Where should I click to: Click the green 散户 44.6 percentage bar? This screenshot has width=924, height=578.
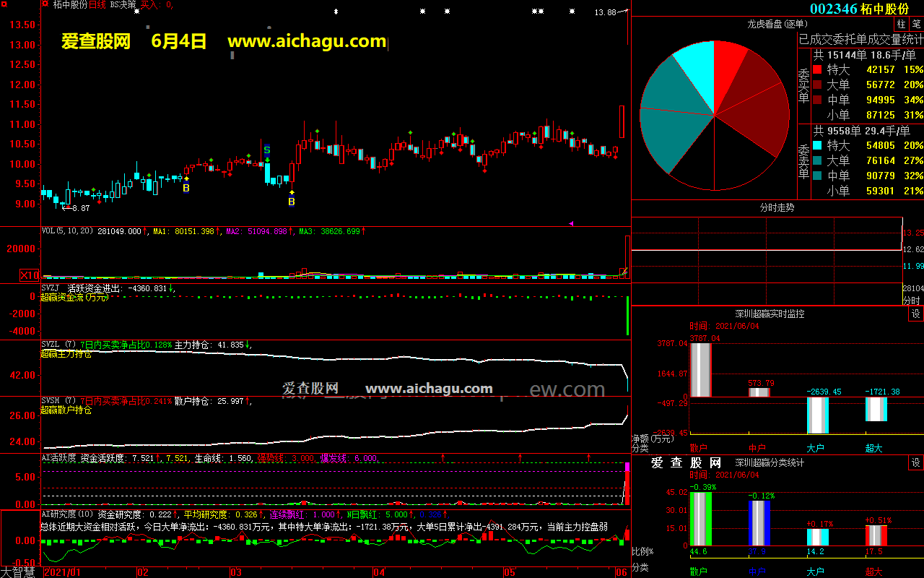click(700, 519)
